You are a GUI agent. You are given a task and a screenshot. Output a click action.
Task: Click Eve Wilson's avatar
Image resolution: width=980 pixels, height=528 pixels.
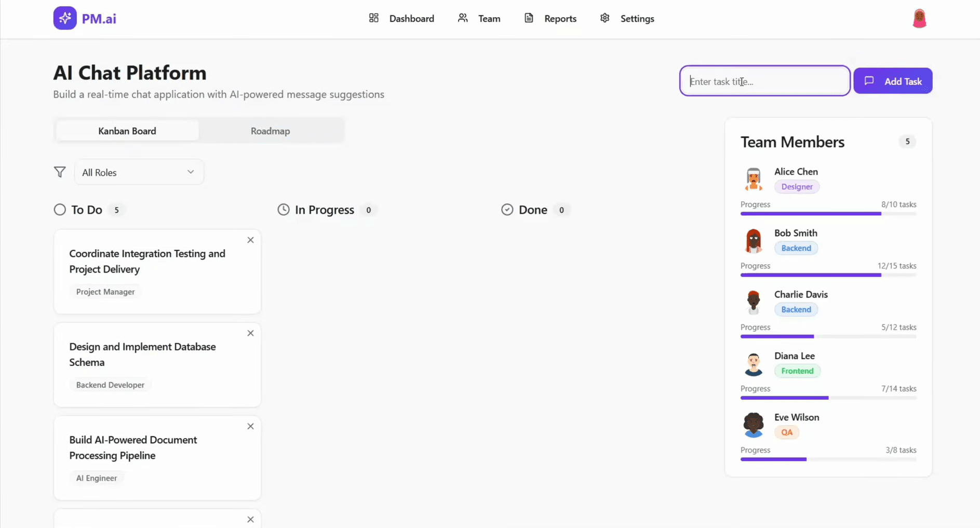[x=754, y=425]
